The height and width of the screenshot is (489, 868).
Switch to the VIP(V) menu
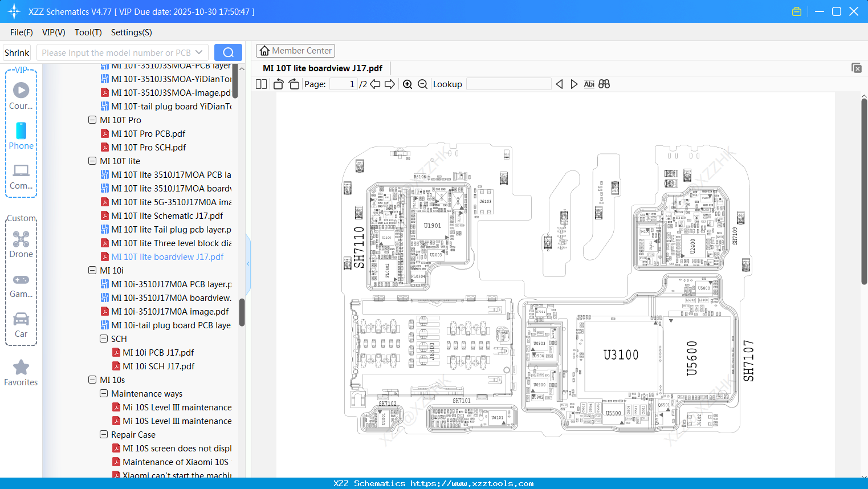[x=54, y=32]
